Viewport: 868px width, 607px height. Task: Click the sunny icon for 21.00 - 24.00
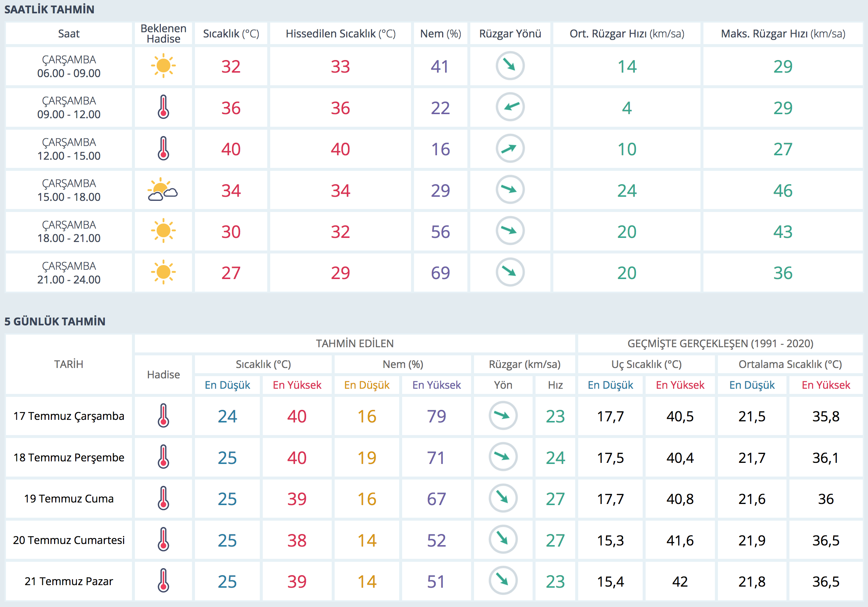tap(163, 272)
